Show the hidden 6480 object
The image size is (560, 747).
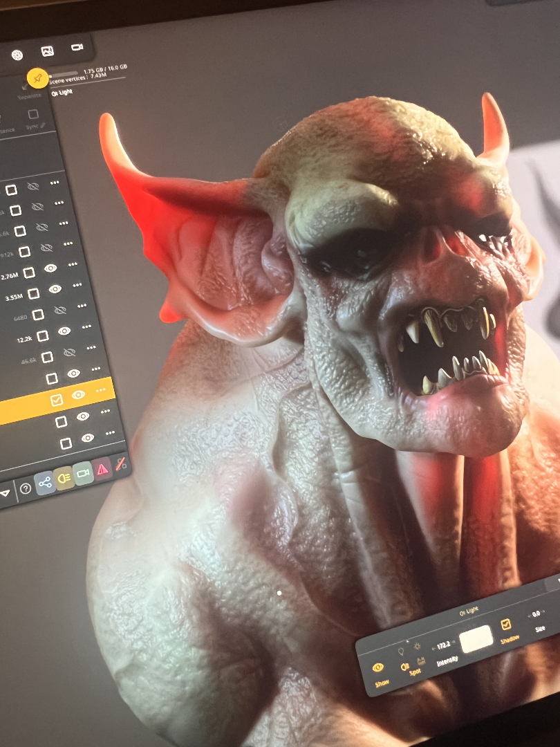click(x=59, y=310)
